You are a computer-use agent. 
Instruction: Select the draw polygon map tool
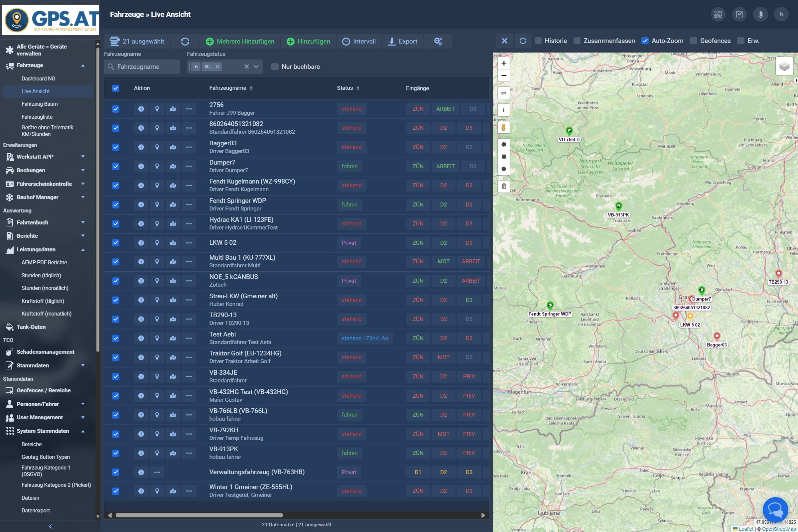pyautogui.click(x=503, y=144)
